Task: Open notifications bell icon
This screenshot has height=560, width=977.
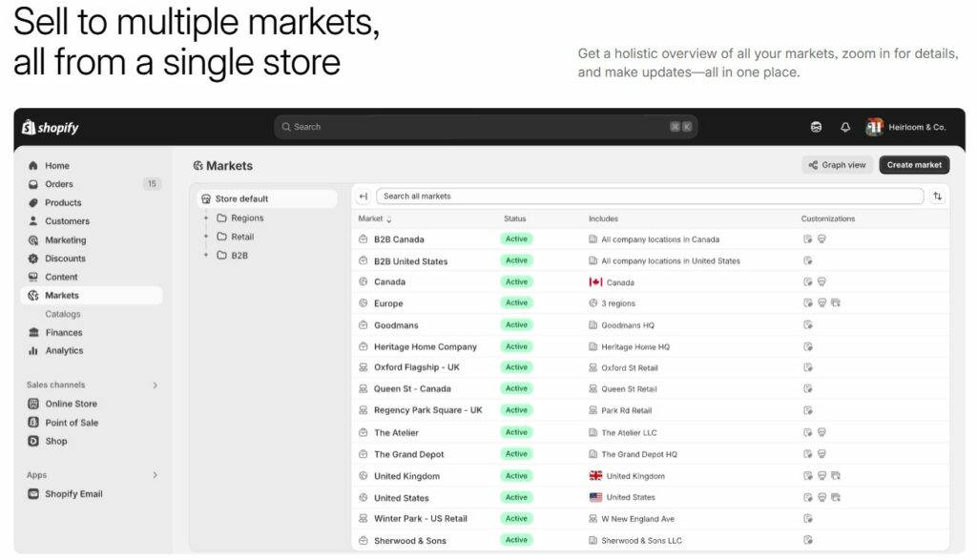Action: [x=845, y=127]
